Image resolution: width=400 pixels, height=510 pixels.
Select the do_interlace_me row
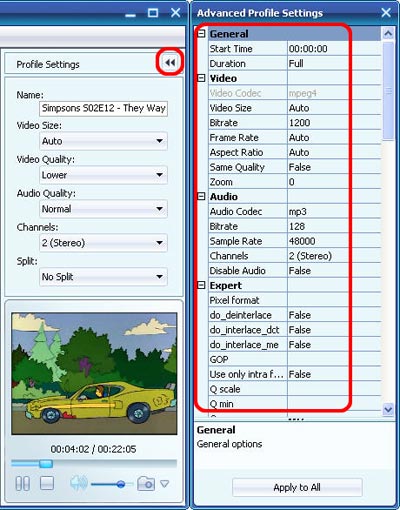[295, 345]
